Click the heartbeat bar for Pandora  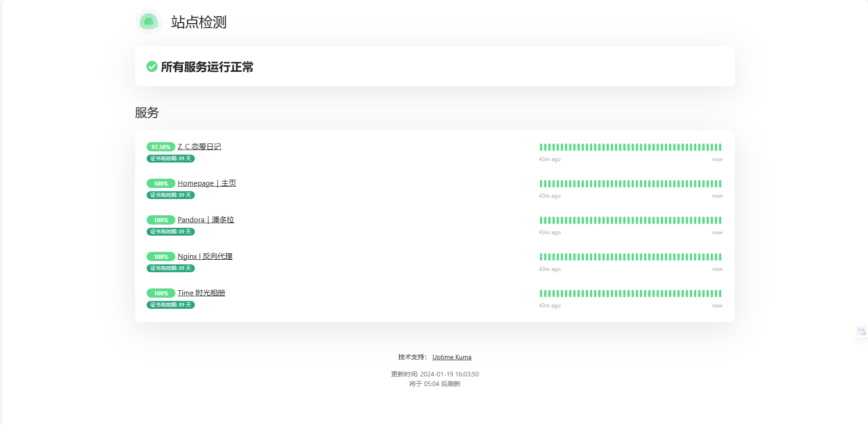[631, 220]
